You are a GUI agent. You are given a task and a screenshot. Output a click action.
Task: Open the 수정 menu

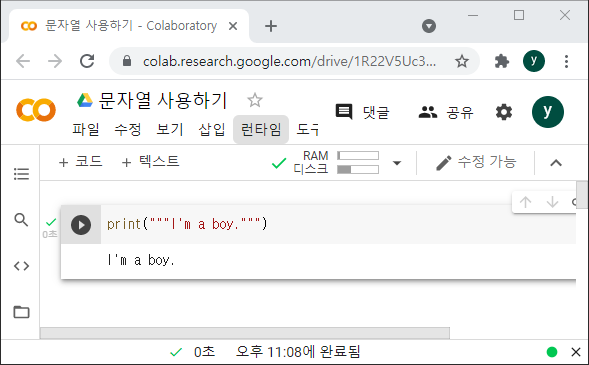128,130
